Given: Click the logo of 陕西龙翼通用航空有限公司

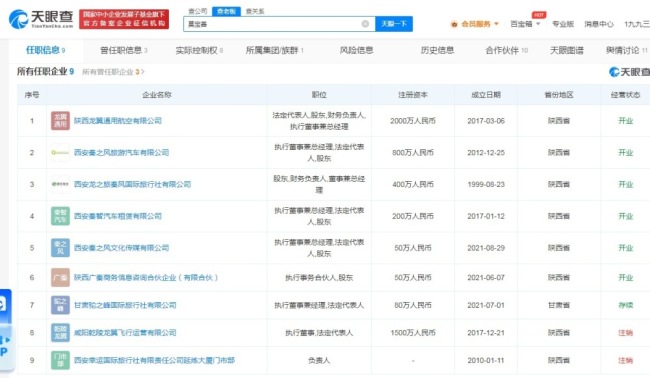Looking at the screenshot, I should pos(60,121).
